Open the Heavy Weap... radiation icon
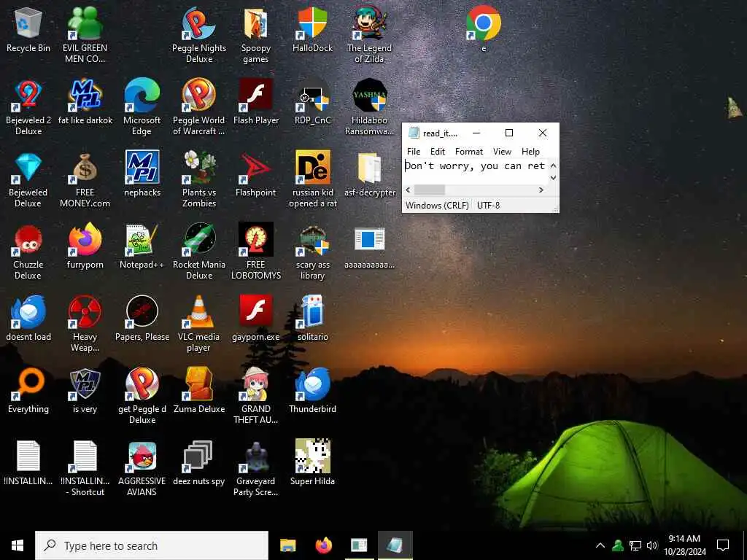The width and height of the screenshot is (747, 560). (85, 324)
